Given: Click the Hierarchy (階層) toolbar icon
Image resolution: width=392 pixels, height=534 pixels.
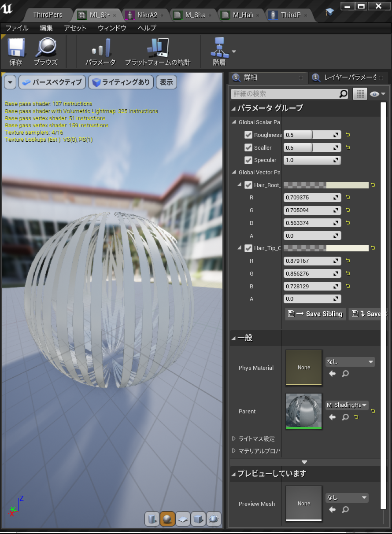Looking at the screenshot, I should point(219,52).
